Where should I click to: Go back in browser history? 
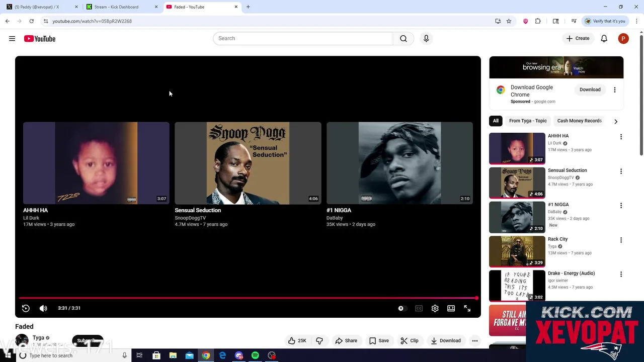coord(7,21)
